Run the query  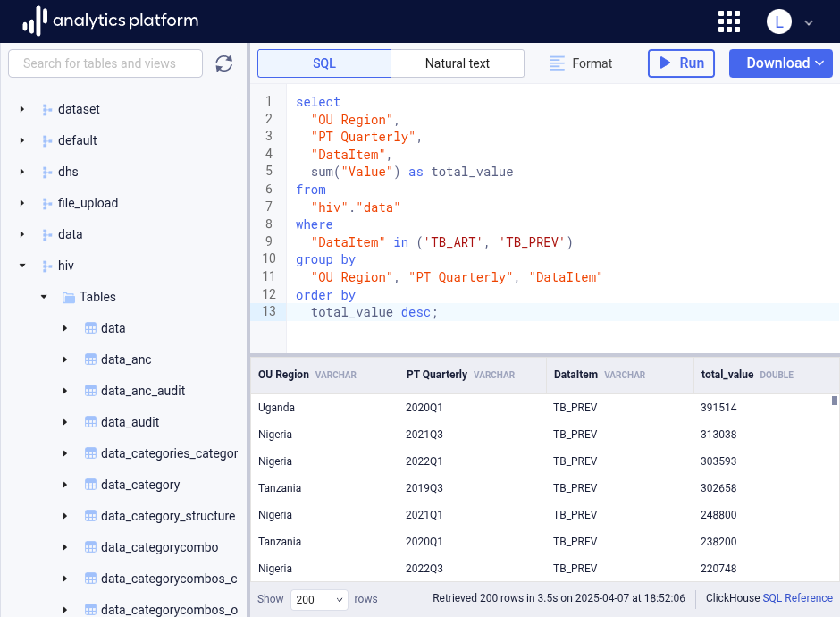681,63
